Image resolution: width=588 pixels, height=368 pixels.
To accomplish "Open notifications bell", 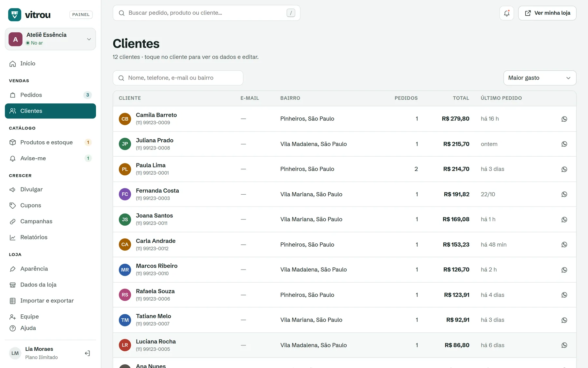I will coord(507,13).
